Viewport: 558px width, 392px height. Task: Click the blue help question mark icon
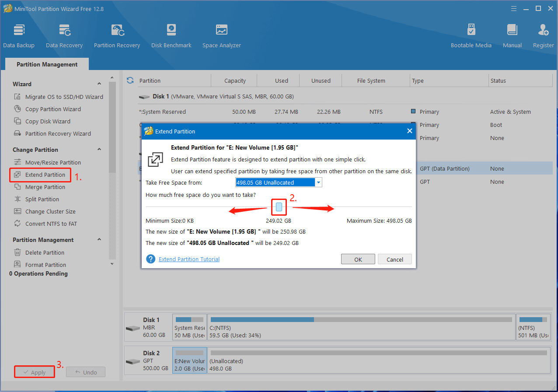(151, 259)
